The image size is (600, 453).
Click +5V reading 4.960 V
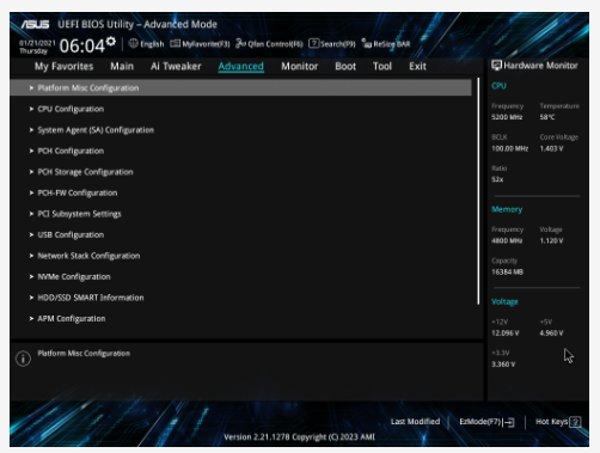tap(551, 333)
